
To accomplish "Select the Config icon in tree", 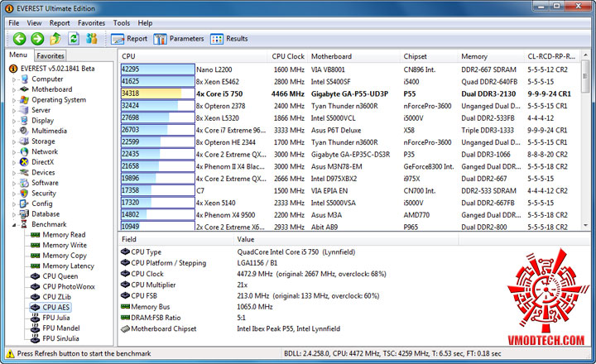I will (x=24, y=204).
